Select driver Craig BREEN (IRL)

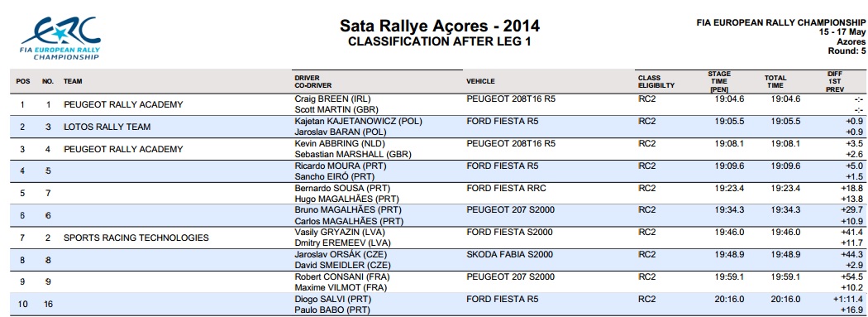tap(329, 98)
